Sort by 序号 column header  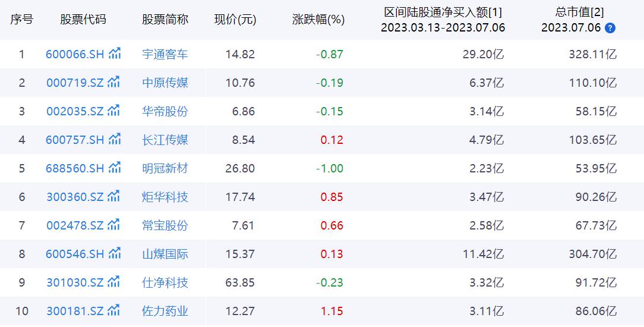tap(22, 19)
